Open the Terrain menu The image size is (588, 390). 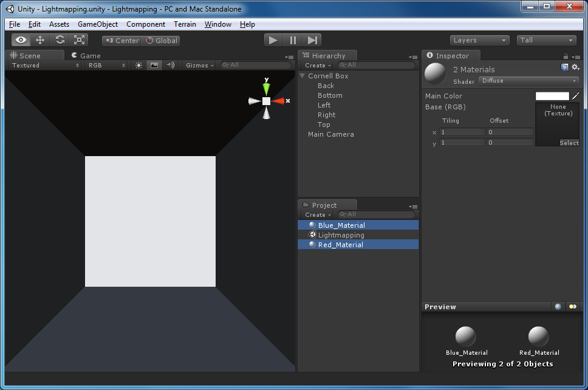pos(185,24)
